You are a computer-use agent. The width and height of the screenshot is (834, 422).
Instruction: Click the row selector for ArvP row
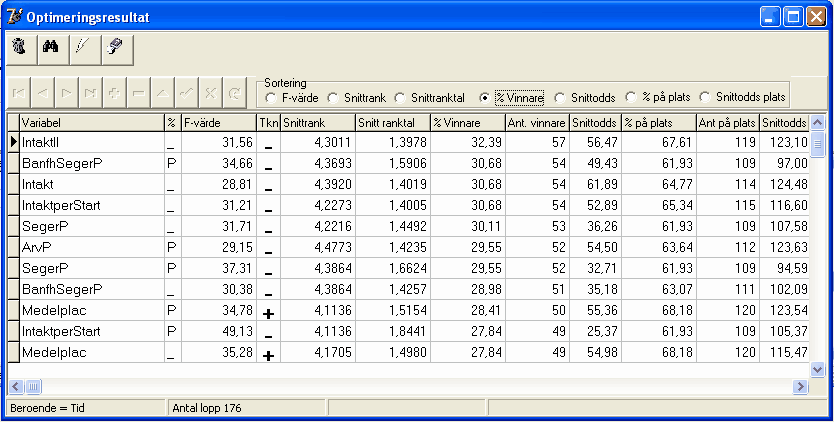tap(14, 247)
